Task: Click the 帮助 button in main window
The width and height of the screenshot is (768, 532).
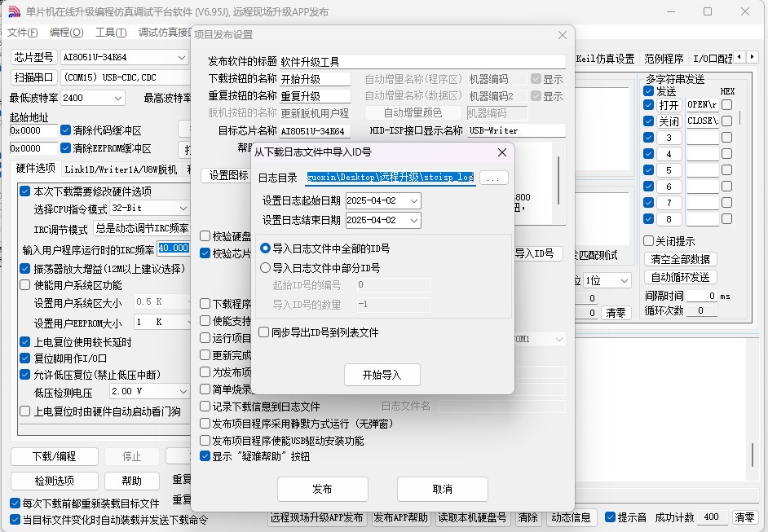Action: [x=132, y=481]
